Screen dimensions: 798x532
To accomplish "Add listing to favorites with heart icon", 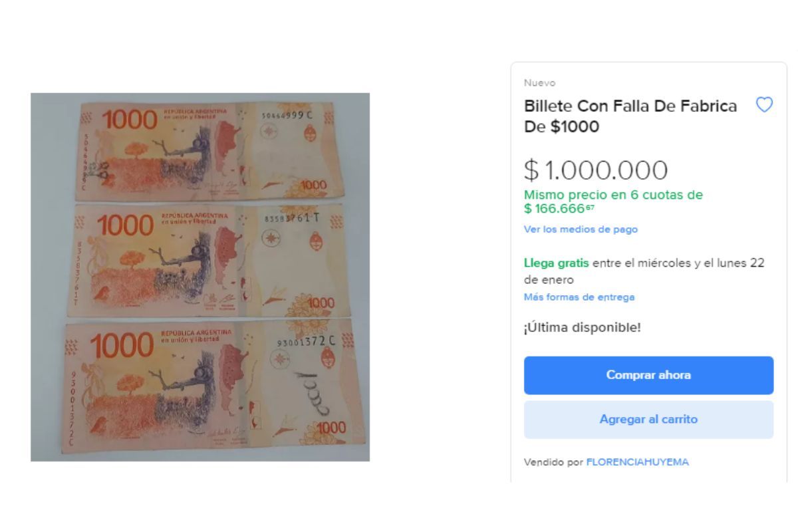I will coord(764,105).
